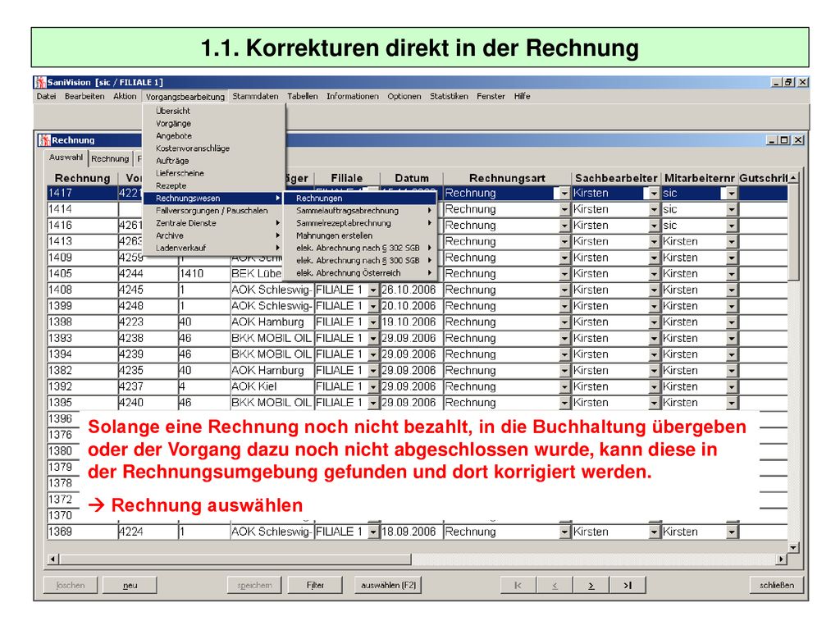Choose the Aufträge menu entry
The image size is (840, 630).
214,161
